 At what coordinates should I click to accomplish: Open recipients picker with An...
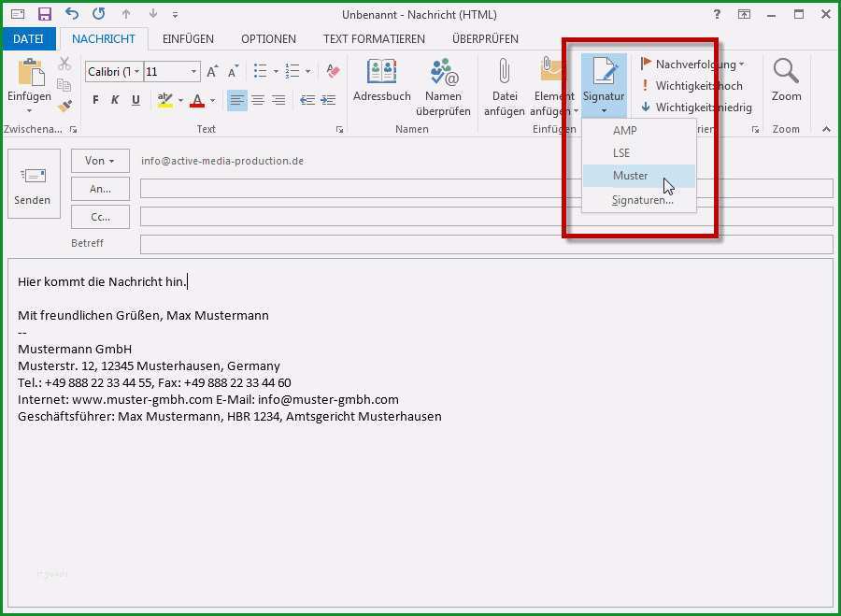coord(100,189)
